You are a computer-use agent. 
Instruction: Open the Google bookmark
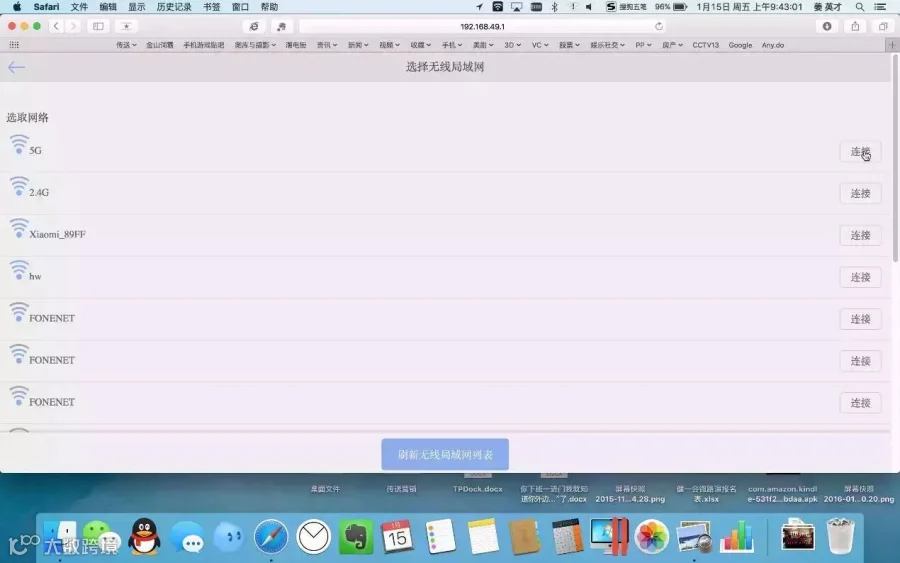coord(740,45)
